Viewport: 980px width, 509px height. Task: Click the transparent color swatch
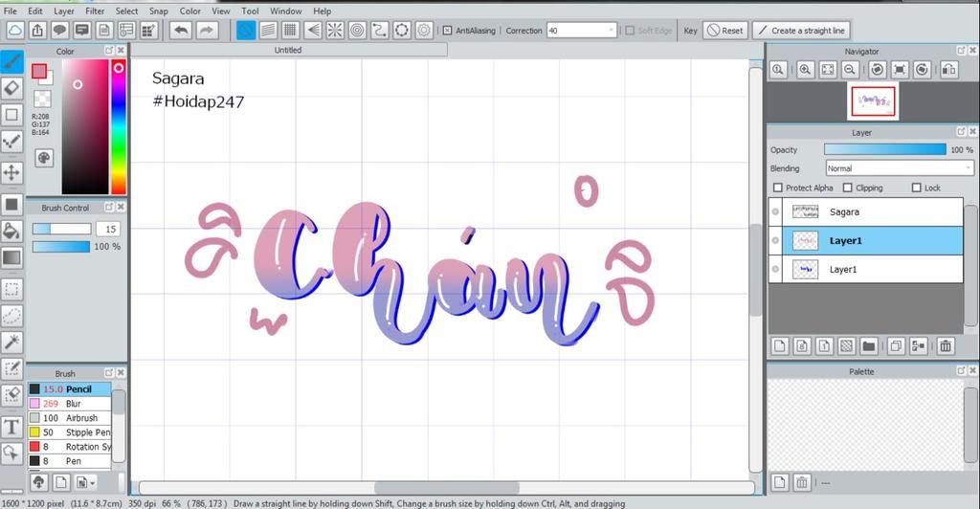click(x=42, y=99)
